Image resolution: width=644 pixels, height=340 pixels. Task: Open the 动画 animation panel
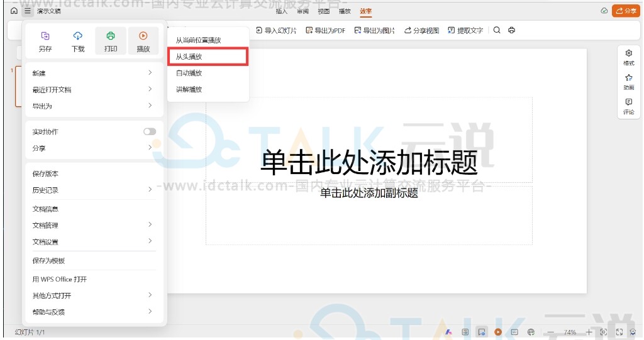tap(628, 82)
